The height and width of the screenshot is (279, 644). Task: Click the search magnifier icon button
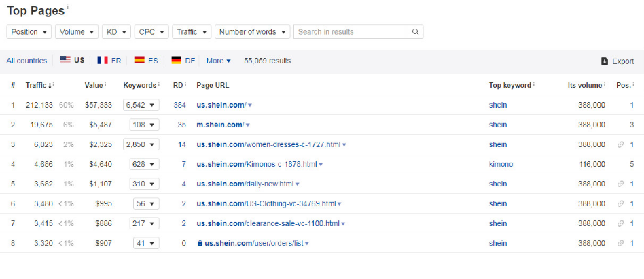coord(415,32)
